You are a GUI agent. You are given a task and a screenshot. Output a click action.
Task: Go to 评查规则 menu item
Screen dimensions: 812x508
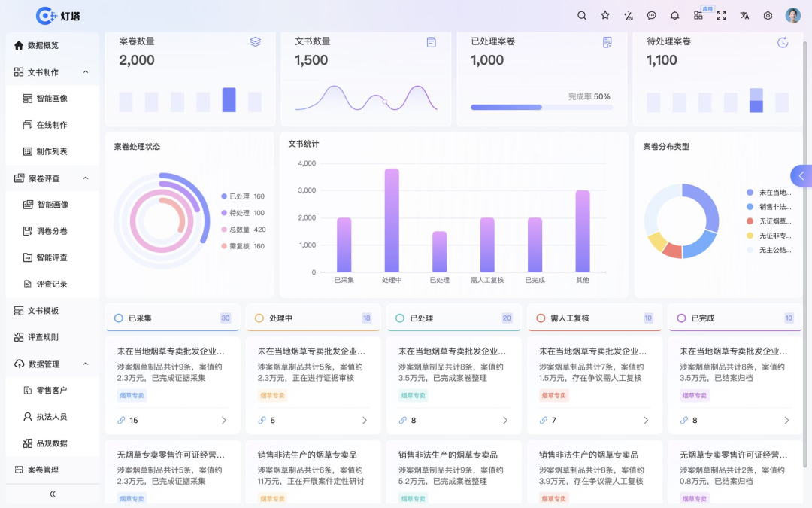[x=43, y=337]
